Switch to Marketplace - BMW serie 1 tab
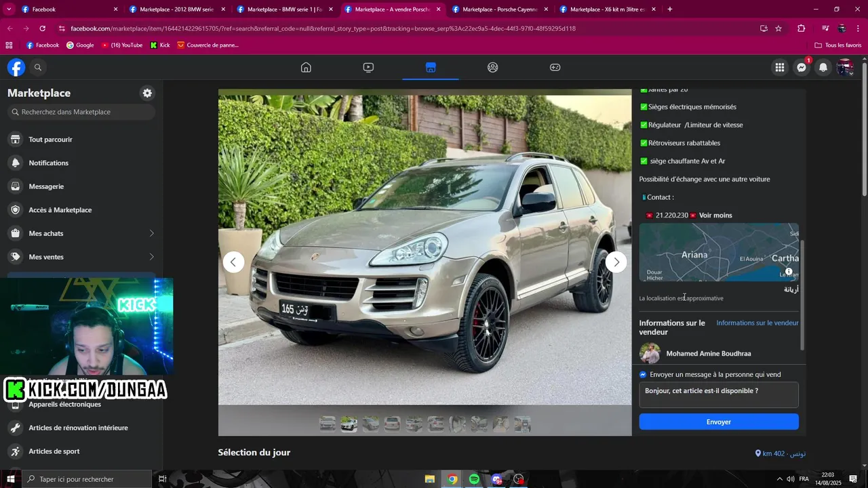The image size is (868, 488). [x=284, y=9]
